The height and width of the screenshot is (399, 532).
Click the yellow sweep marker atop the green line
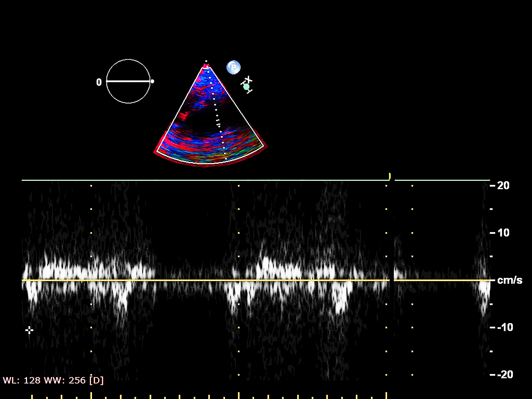point(390,176)
